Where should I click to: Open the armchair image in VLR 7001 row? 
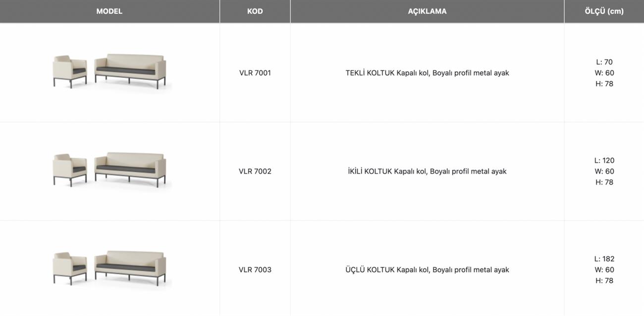coord(70,71)
